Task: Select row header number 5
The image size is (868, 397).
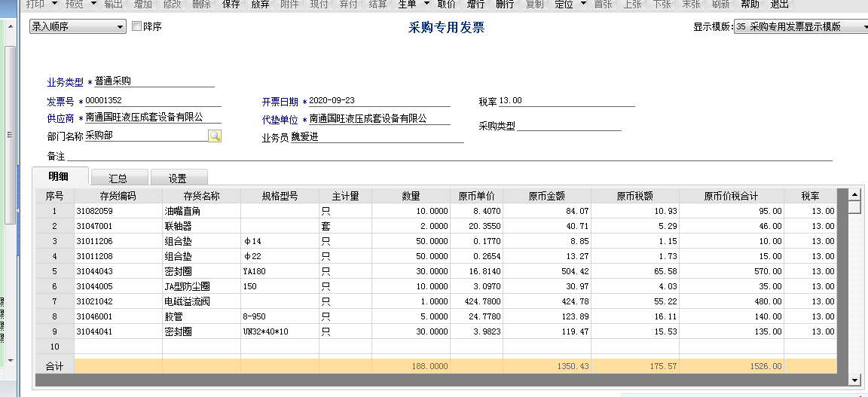Action: tap(55, 271)
